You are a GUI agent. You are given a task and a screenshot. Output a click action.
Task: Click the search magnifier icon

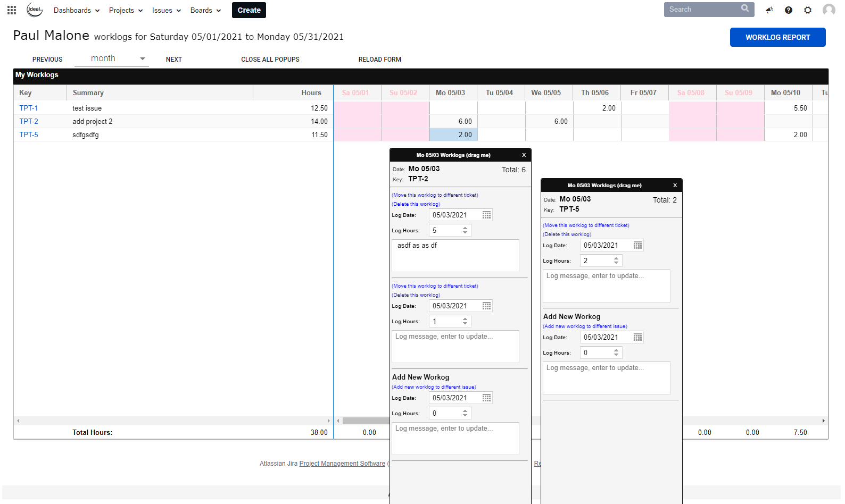coord(745,9)
